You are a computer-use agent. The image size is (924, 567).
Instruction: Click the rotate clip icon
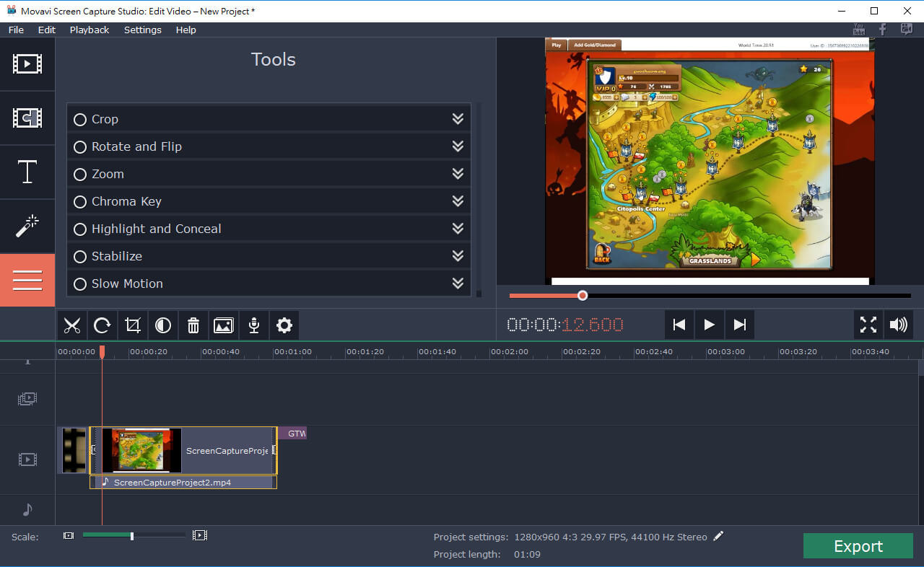(x=102, y=325)
